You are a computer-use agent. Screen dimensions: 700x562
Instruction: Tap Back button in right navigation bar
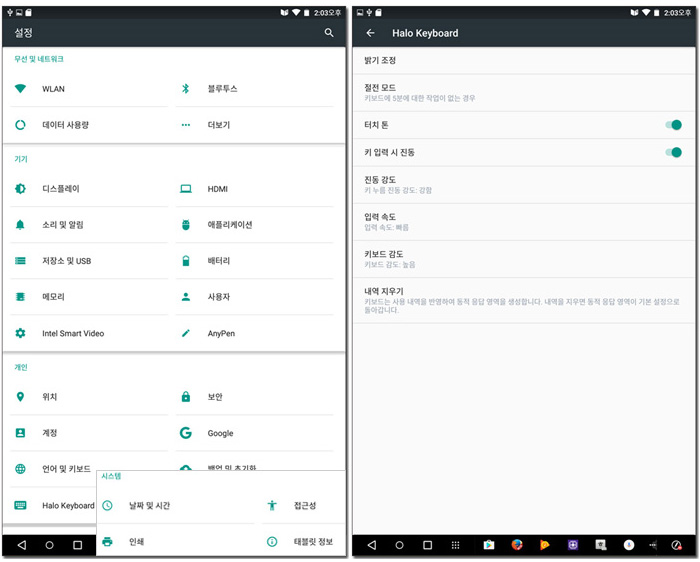tap(371, 545)
